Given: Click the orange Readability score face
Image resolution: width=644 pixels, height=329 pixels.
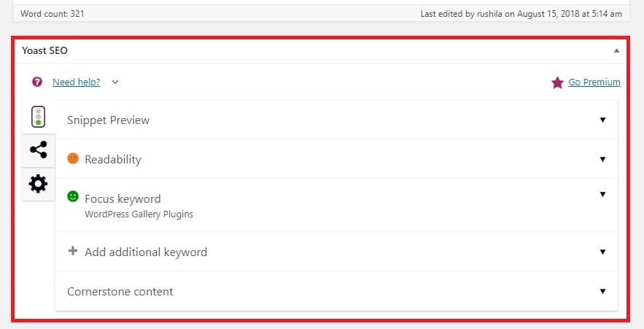Looking at the screenshot, I should point(73,158).
